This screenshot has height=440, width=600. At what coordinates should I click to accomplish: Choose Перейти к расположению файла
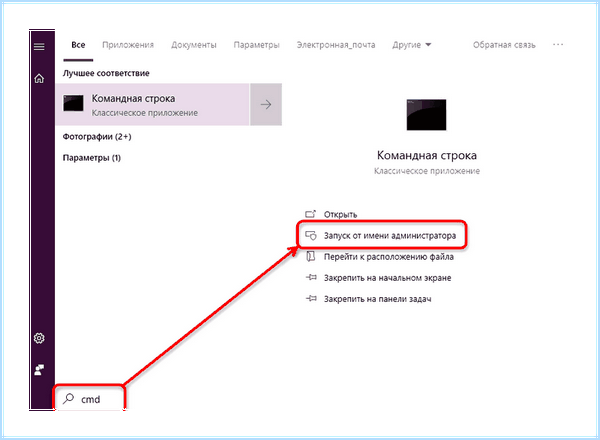pos(380,257)
